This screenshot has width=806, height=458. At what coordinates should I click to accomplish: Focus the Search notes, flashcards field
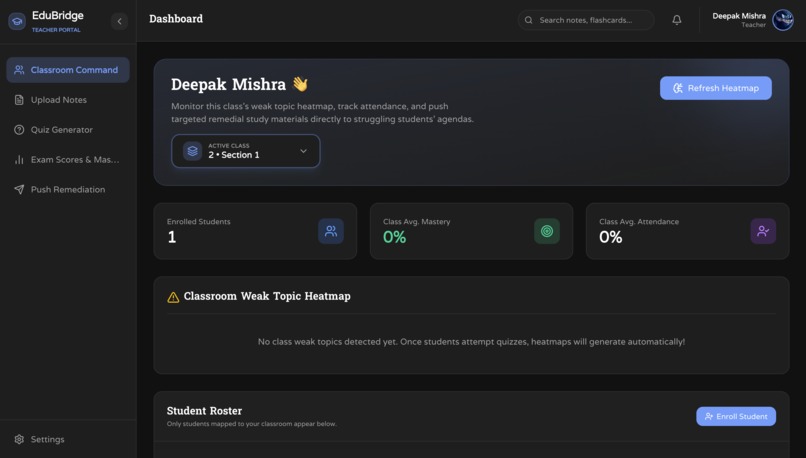[586, 20]
